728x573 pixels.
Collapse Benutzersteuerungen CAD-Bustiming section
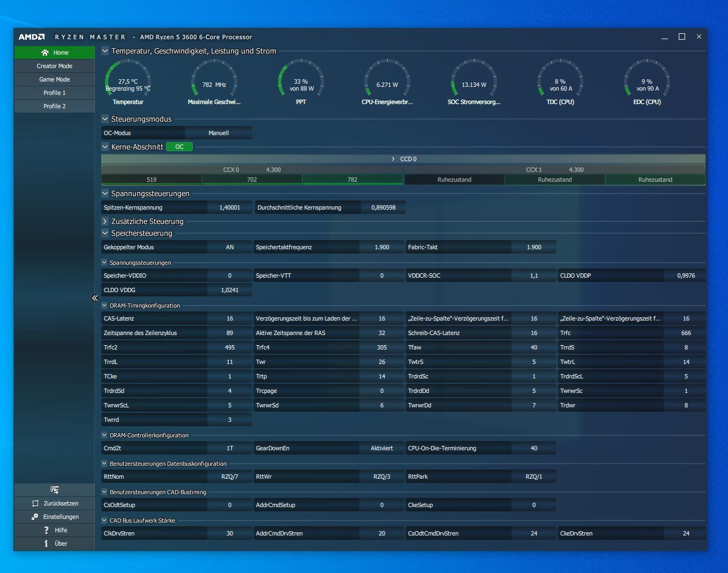(104, 492)
